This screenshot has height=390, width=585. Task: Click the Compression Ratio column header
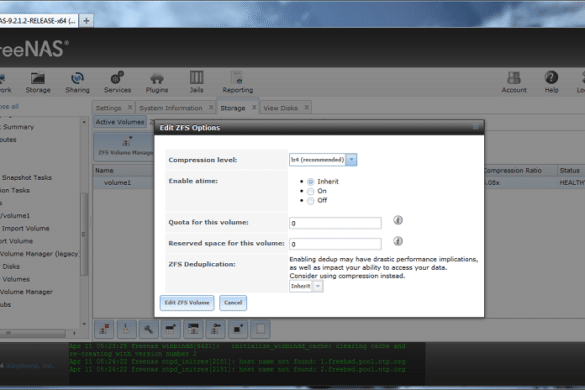pyautogui.click(x=513, y=170)
